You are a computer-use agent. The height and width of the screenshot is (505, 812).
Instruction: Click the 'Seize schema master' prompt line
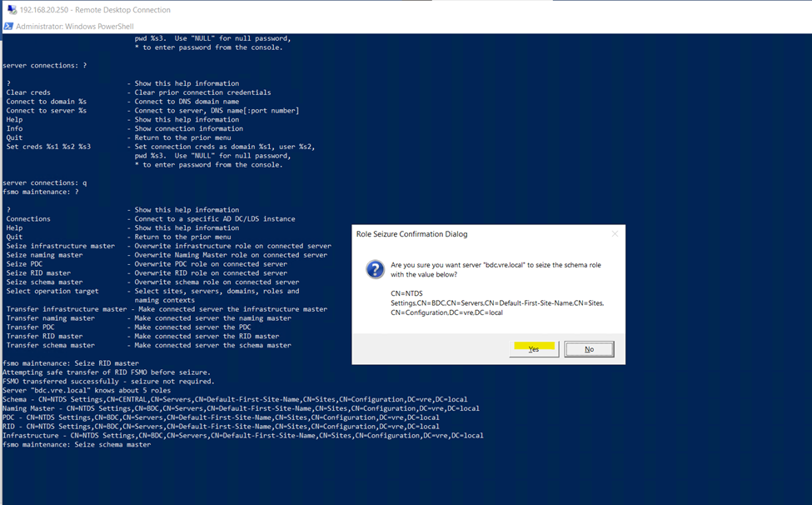point(77,444)
